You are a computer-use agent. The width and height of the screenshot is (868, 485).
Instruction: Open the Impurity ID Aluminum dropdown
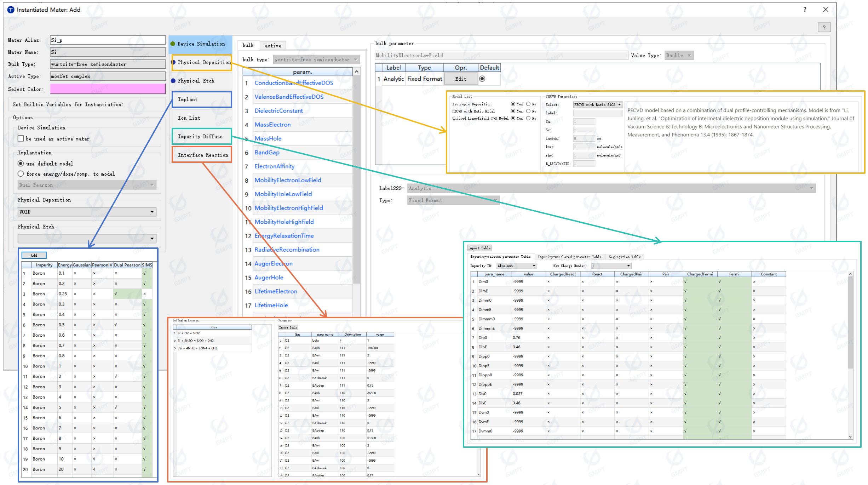coord(517,266)
